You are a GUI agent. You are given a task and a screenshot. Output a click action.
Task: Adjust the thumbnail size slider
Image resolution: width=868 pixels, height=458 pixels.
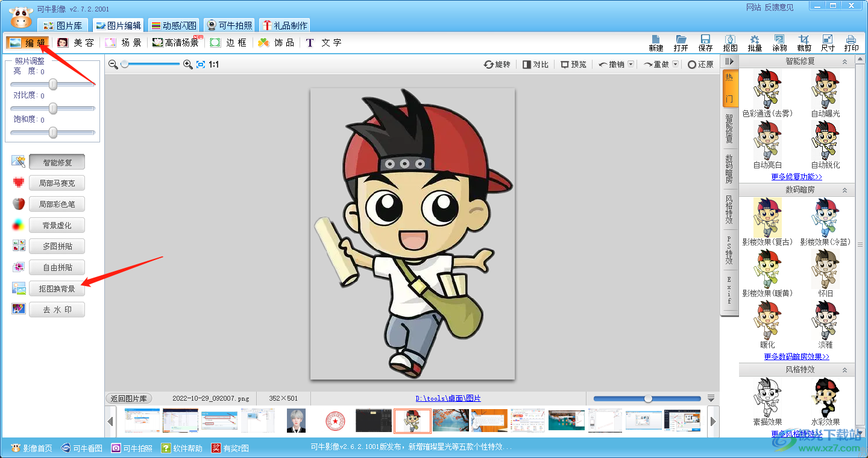[649, 399]
